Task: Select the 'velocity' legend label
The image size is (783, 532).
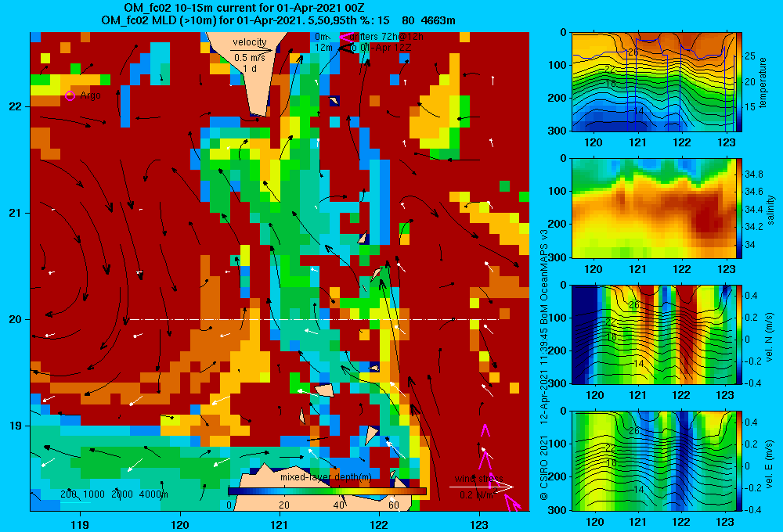Action: (250, 42)
